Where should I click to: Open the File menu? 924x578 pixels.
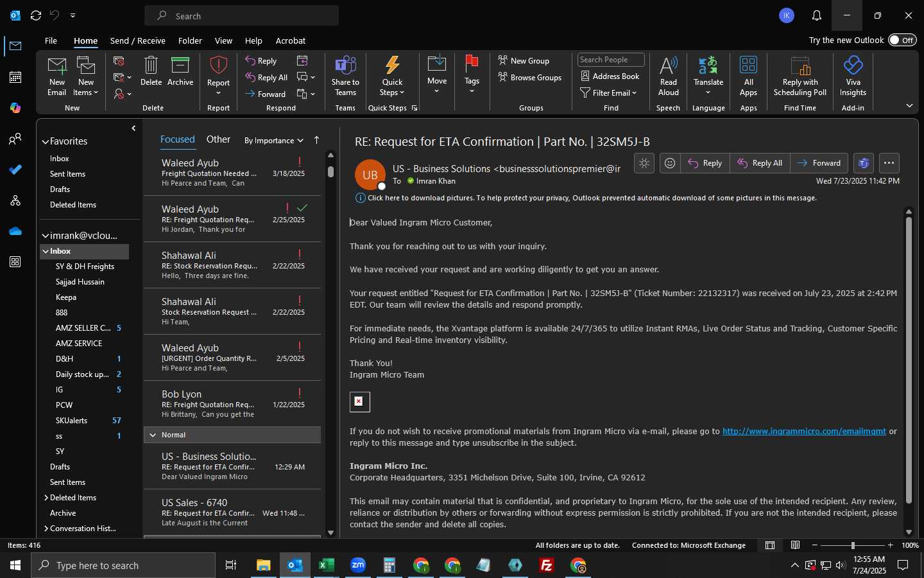51,40
